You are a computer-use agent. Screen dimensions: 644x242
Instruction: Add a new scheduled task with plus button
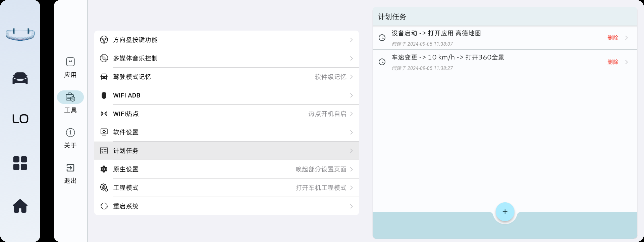[x=505, y=212]
